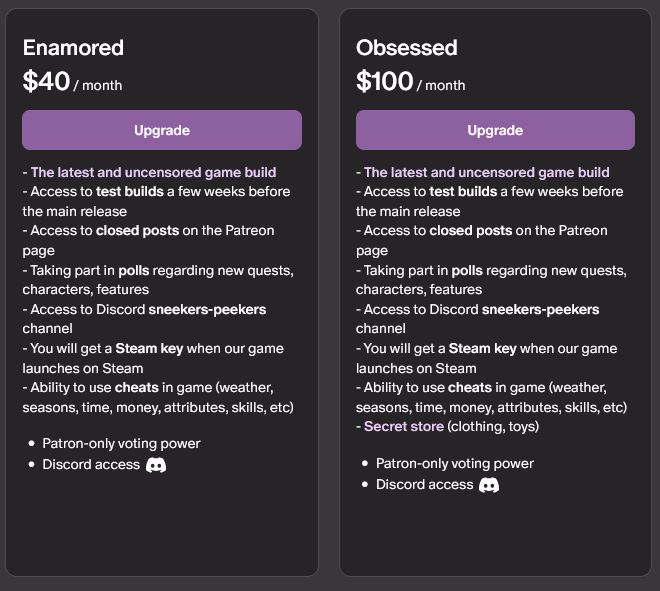Screen dimensions: 660x591
Task: Click 'Discord access' text in the Enamored tier
Action: pyautogui.click(x=91, y=465)
